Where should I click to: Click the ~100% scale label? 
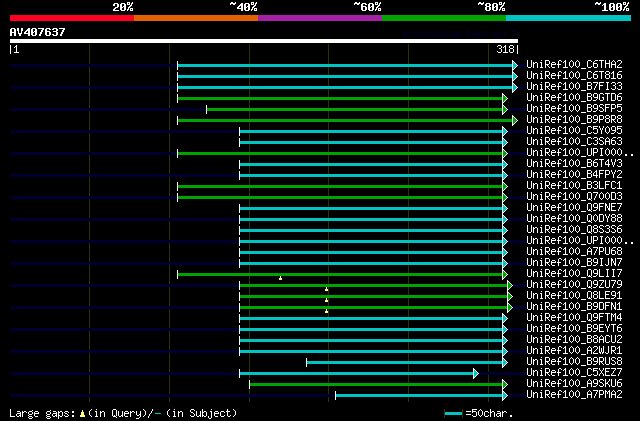612,7
